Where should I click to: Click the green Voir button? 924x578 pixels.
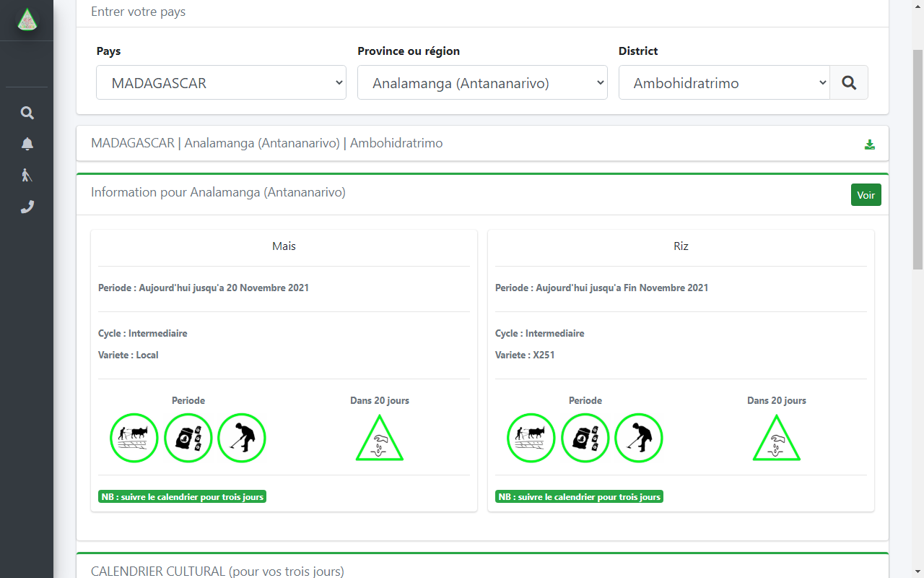coord(866,195)
